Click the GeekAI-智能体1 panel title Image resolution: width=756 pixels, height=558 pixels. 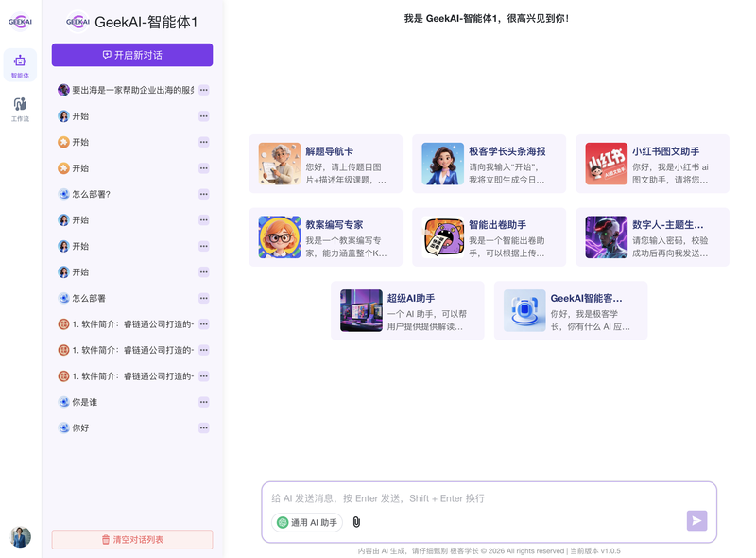(x=146, y=22)
